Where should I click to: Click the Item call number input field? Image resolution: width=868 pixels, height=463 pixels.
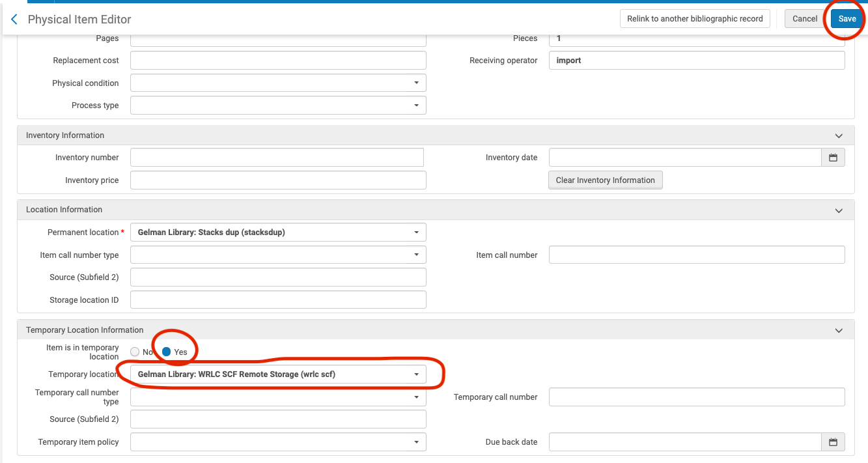tap(697, 255)
